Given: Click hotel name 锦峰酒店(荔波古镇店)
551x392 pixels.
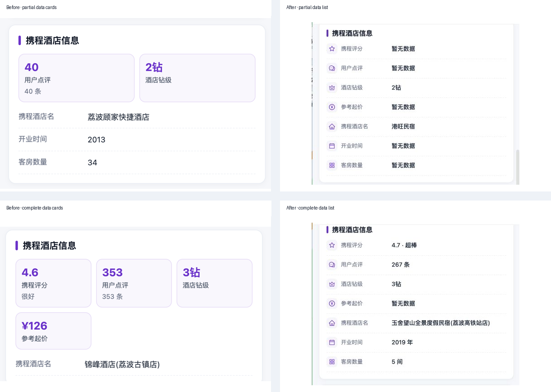Looking at the screenshot, I should click(x=122, y=364).
